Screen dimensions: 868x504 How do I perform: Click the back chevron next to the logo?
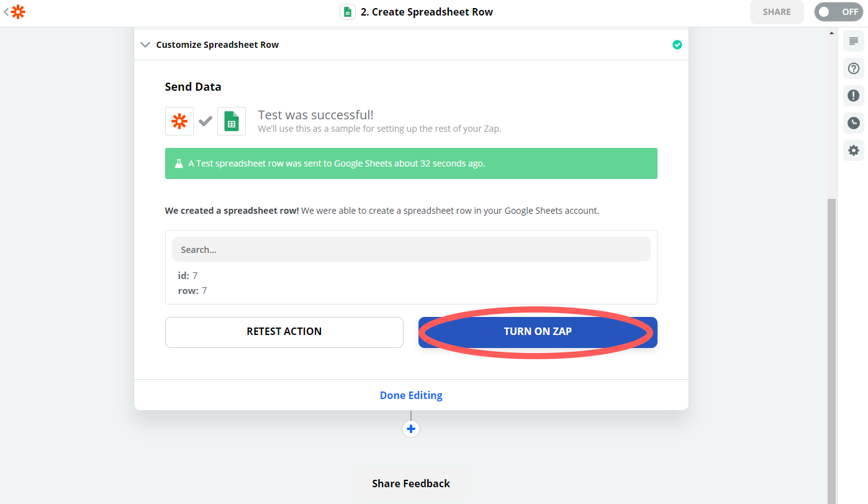click(x=6, y=11)
